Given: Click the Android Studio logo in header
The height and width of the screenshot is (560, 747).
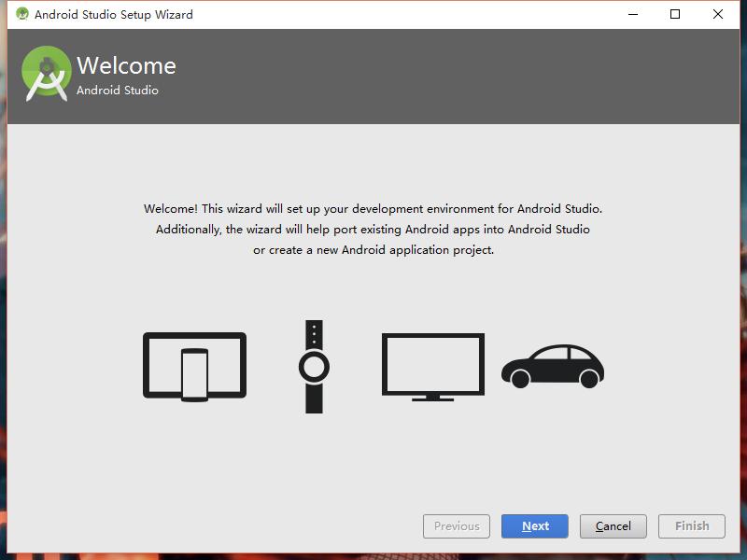Looking at the screenshot, I should click(47, 74).
